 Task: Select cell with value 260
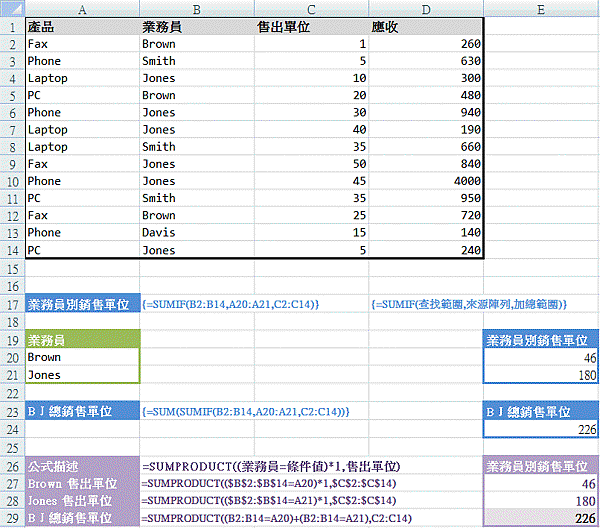[426, 44]
